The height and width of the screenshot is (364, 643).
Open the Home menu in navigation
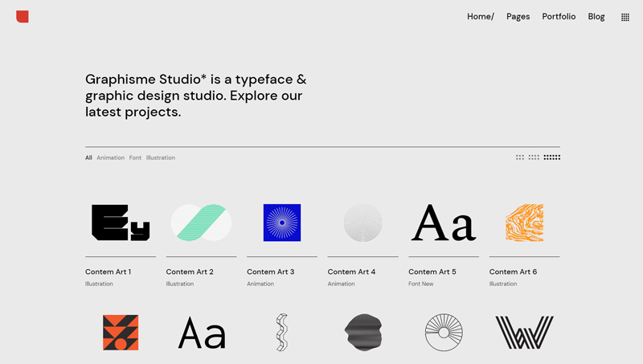(480, 17)
